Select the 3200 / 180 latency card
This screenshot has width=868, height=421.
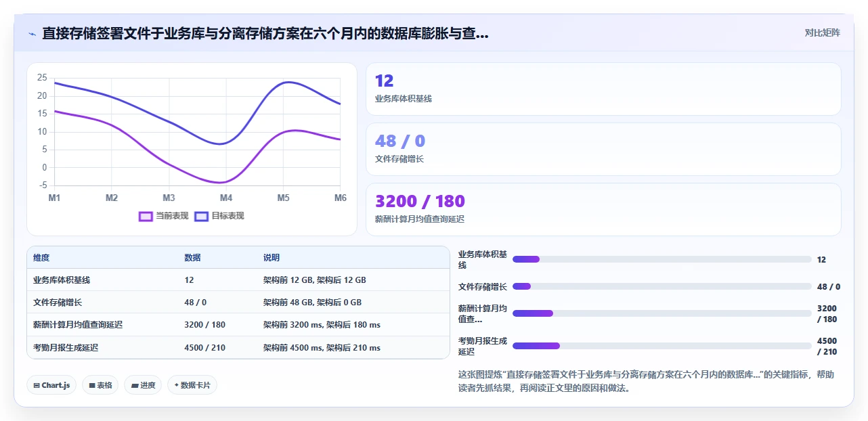pos(603,209)
